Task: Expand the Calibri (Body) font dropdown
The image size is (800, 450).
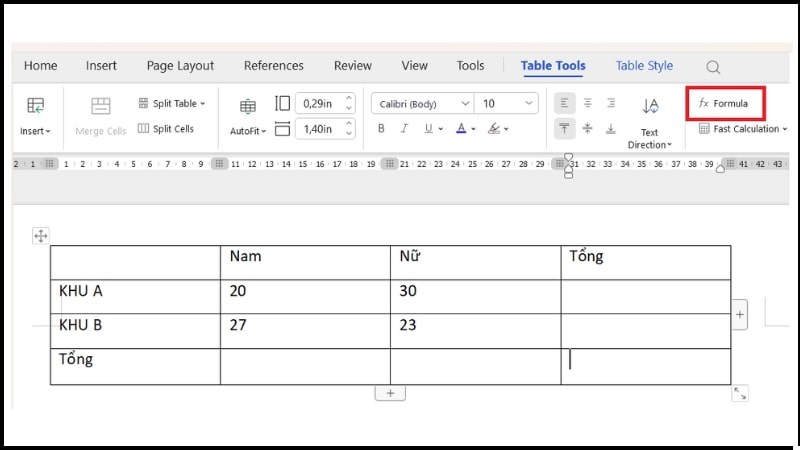Action: point(465,103)
